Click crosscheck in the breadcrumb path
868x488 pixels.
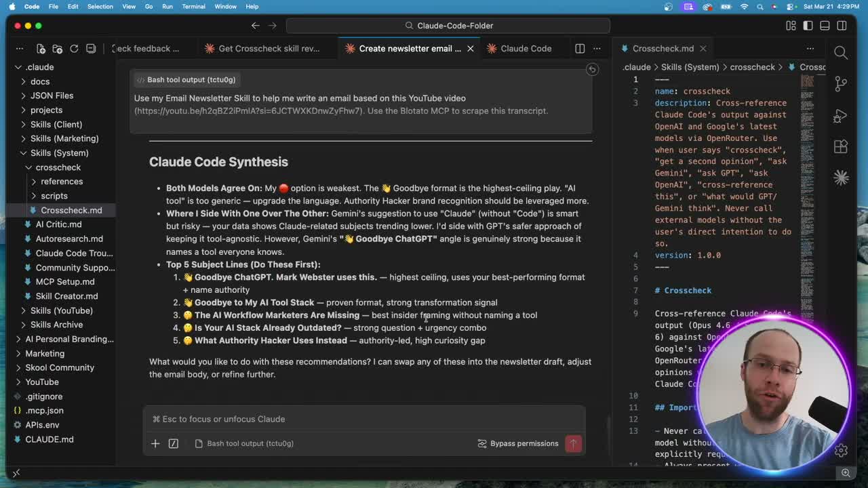point(752,67)
